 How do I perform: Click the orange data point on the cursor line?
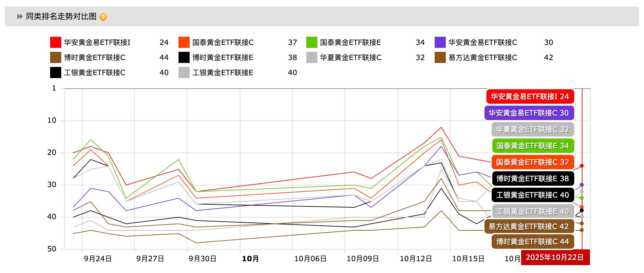[582, 207]
